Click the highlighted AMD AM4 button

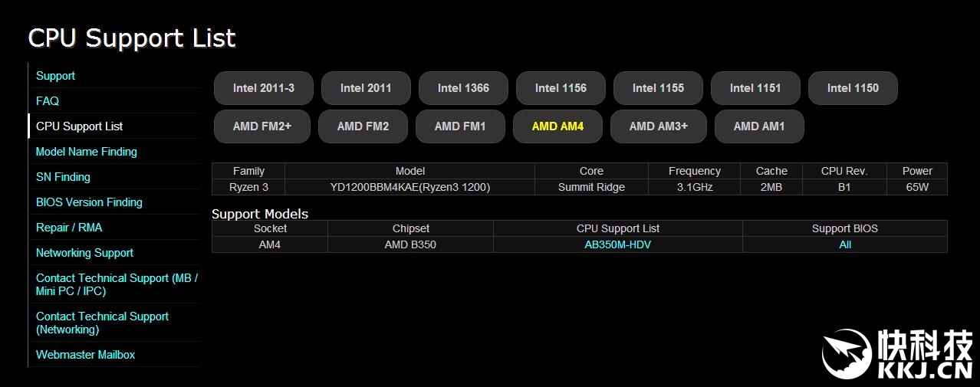click(557, 126)
